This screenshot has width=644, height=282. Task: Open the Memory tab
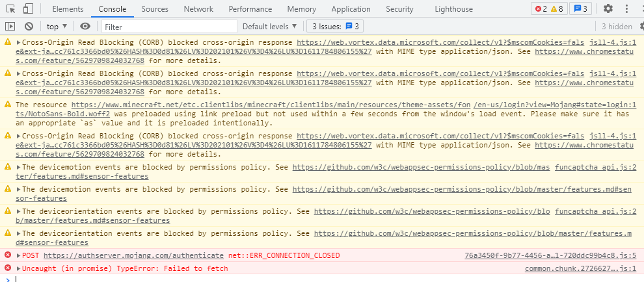tap(302, 9)
